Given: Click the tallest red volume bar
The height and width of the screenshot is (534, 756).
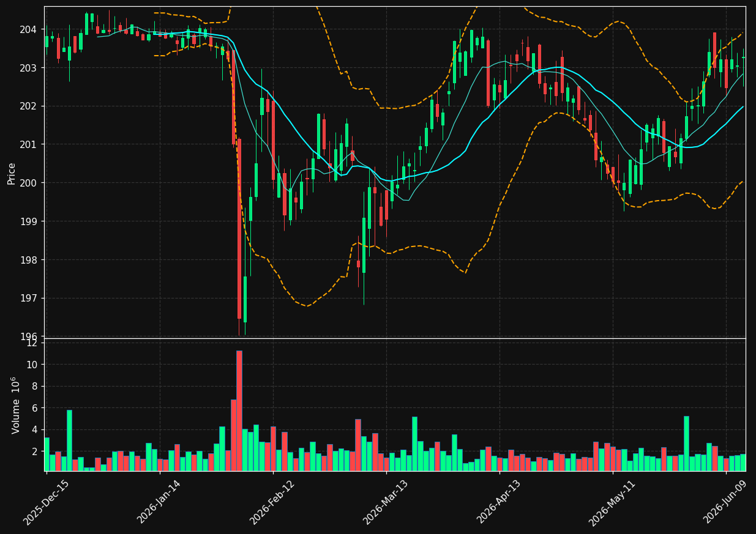Looking at the screenshot, I should [239, 410].
